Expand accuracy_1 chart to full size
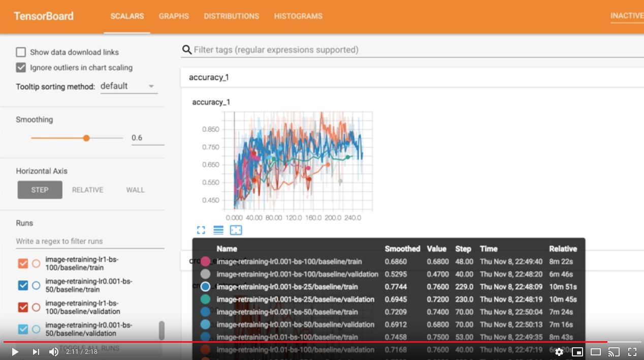The image size is (644, 360). (201, 230)
